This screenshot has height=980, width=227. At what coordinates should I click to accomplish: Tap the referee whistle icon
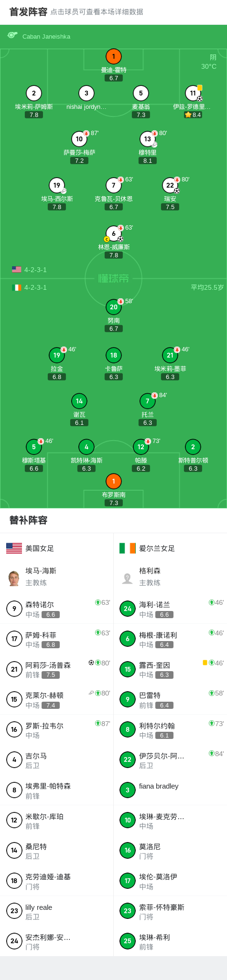click(12, 35)
